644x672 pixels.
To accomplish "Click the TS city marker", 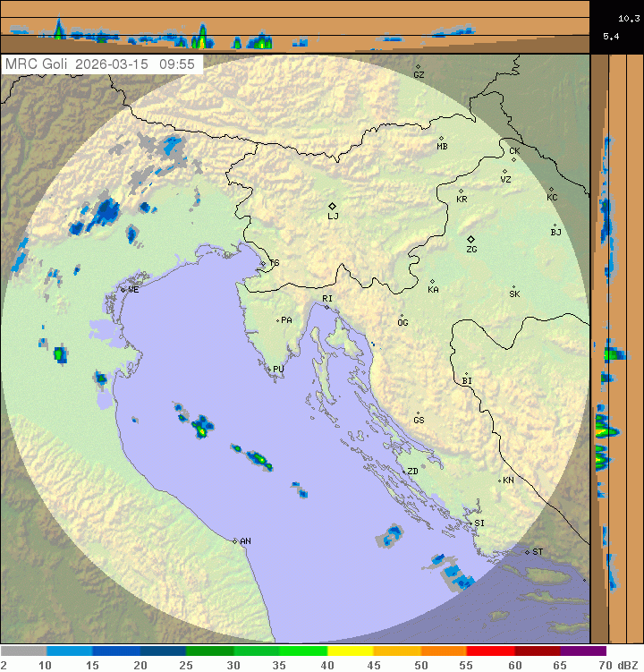I will pyautogui.click(x=264, y=263).
